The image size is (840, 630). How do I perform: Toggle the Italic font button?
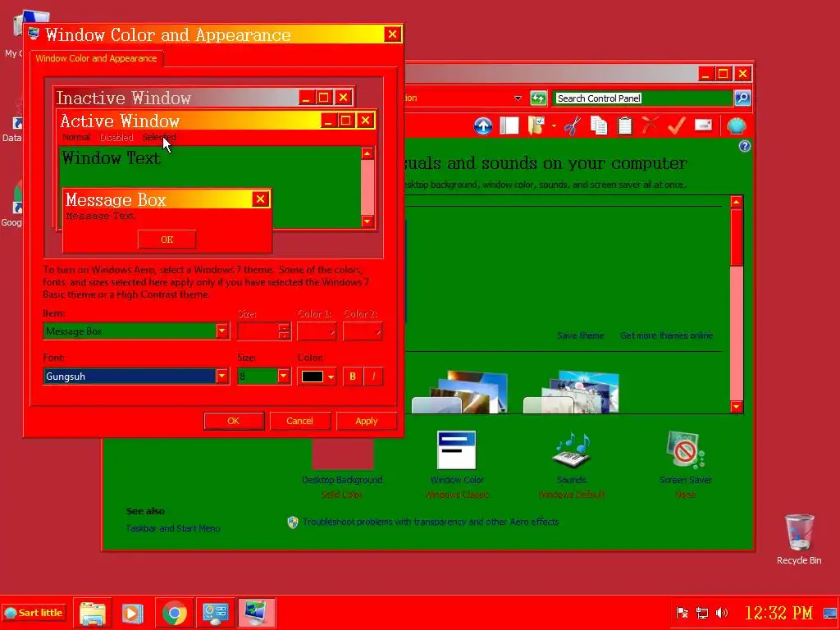373,377
